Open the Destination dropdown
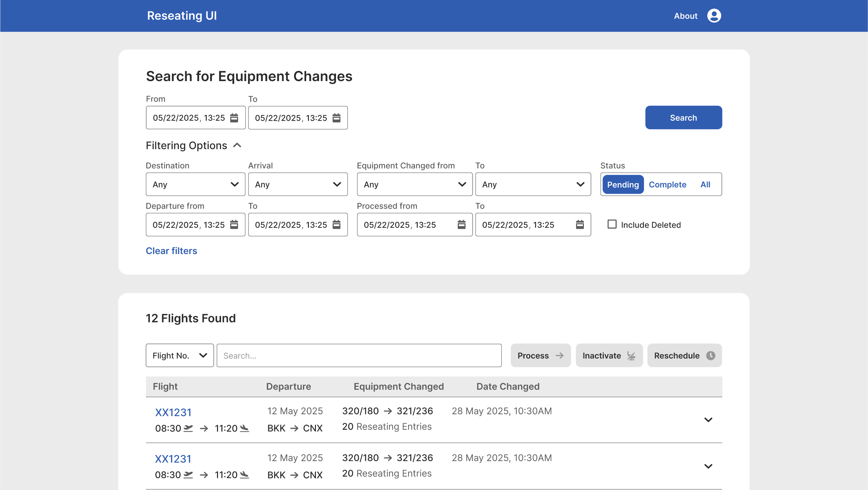The image size is (868, 490). click(x=195, y=184)
